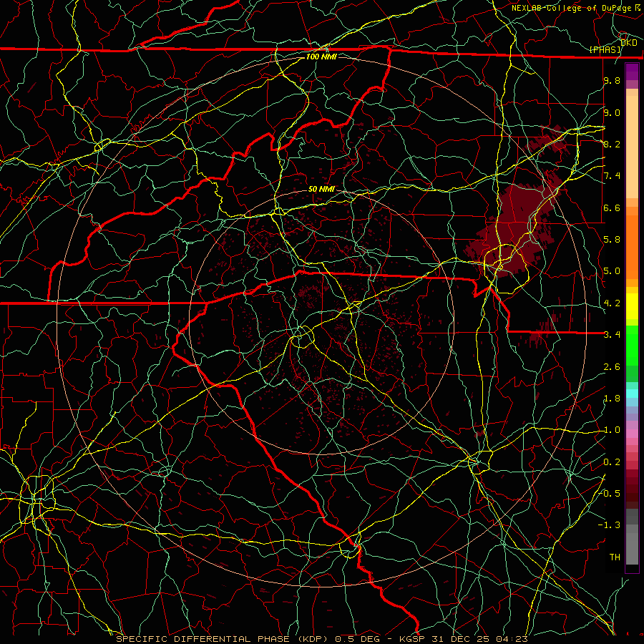This screenshot has height=644, width=644.
Task: Click the Specific Differential Phase caption text
Action: click(321, 639)
